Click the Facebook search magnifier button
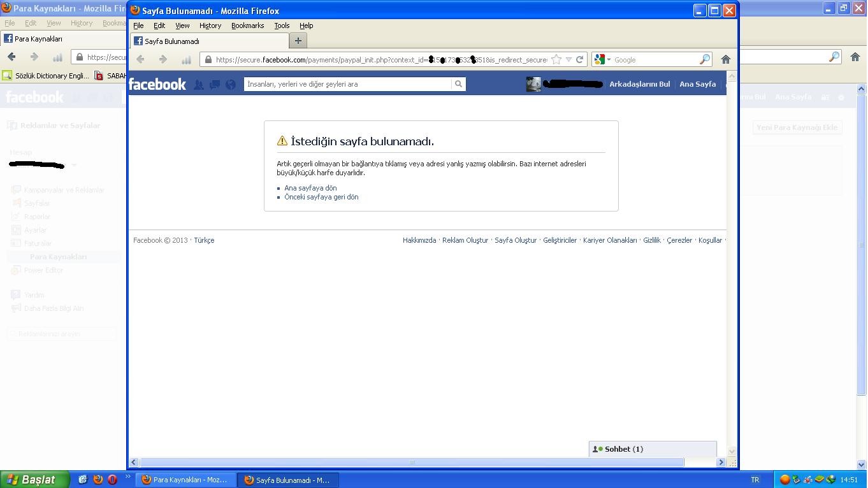Screen dimensions: 868x488 click(x=458, y=84)
